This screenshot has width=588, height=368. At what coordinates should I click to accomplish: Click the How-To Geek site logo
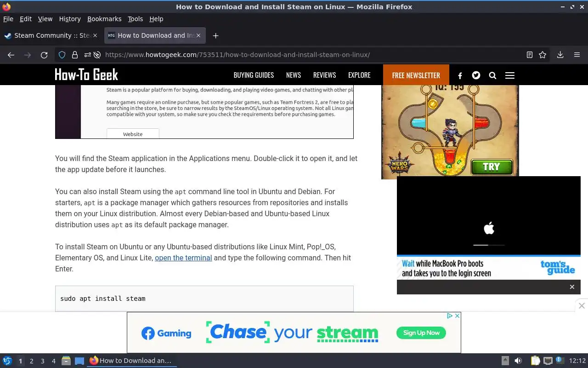click(86, 75)
